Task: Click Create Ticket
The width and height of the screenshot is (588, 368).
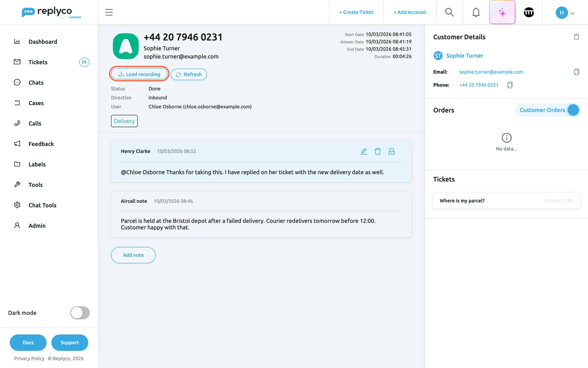Action: [356, 12]
